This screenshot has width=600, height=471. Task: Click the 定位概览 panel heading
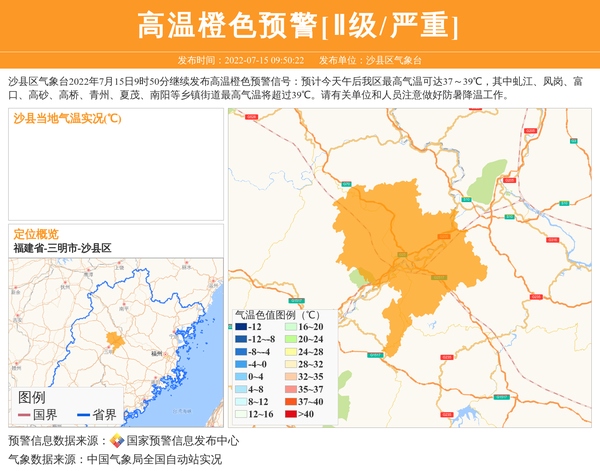pyautogui.click(x=36, y=233)
